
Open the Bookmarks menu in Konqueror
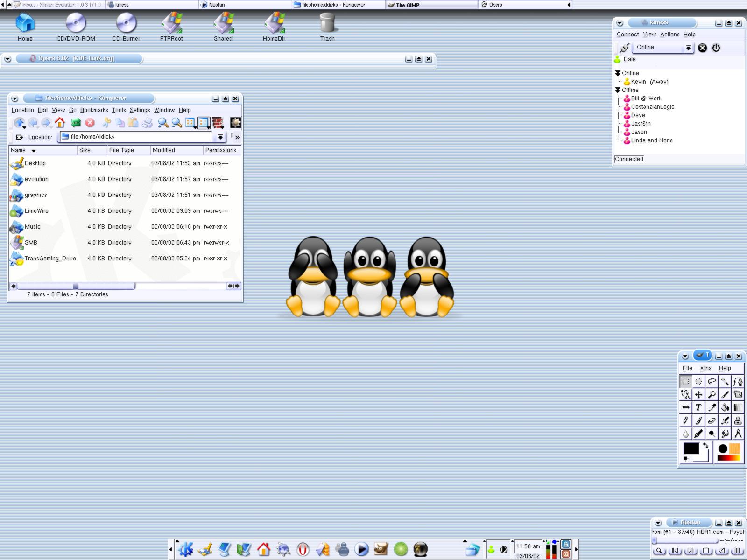(x=94, y=110)
